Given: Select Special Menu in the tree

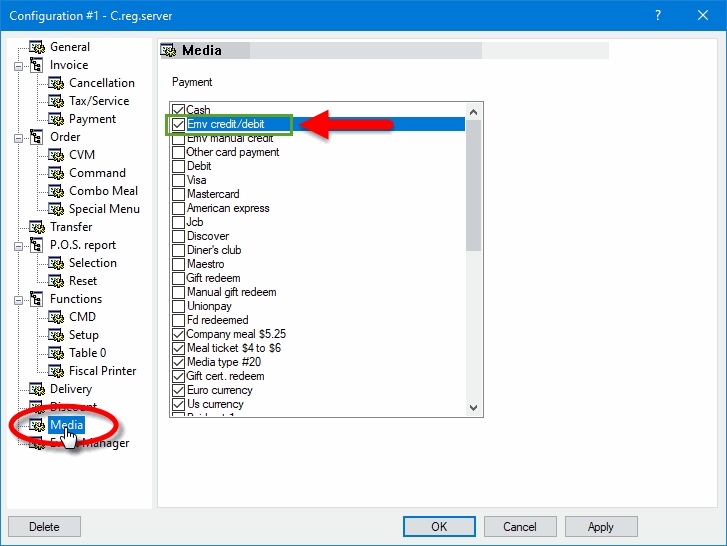Looking at the screenshot, I should coord(104,209).
